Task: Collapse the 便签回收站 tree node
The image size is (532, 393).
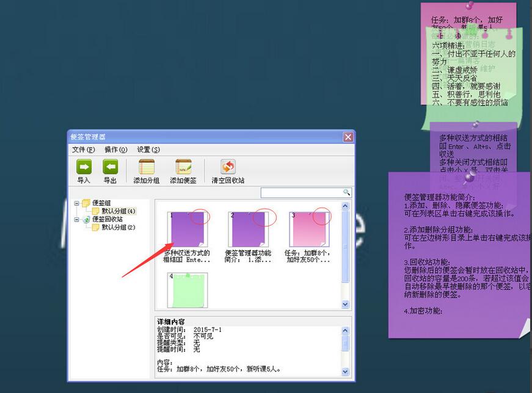Action: pyautogui.click(x=77, y=219)
